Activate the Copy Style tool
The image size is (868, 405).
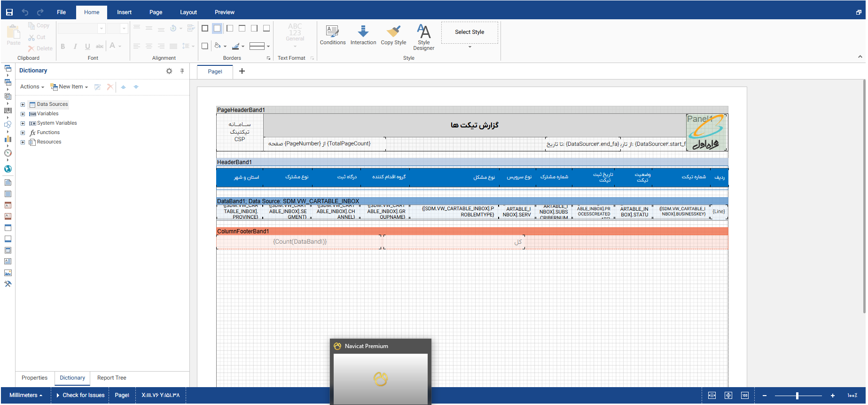(393, 35)
